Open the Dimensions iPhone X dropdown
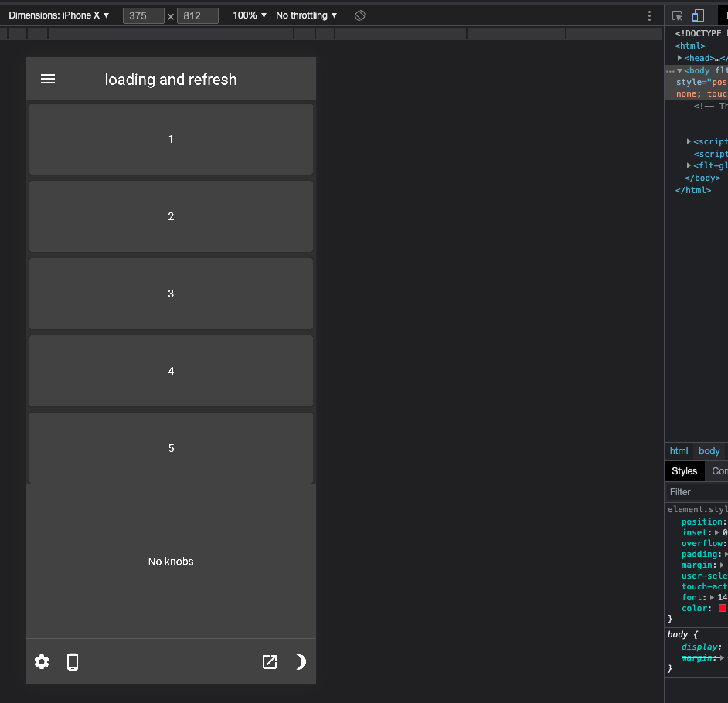Image resolution: width=728 pixels, height=703 pixels. 60,15
